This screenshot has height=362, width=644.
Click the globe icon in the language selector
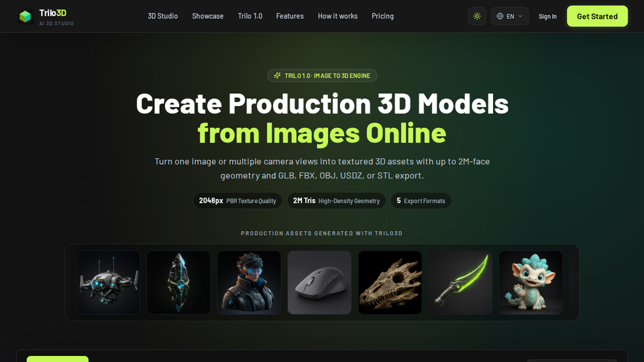click(x=500, y=16)
